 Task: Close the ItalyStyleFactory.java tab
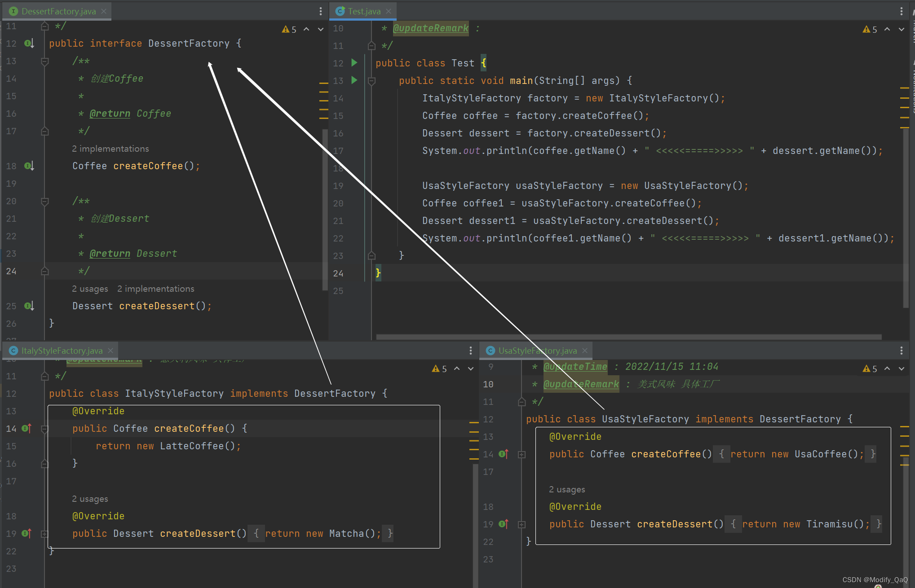111,351
